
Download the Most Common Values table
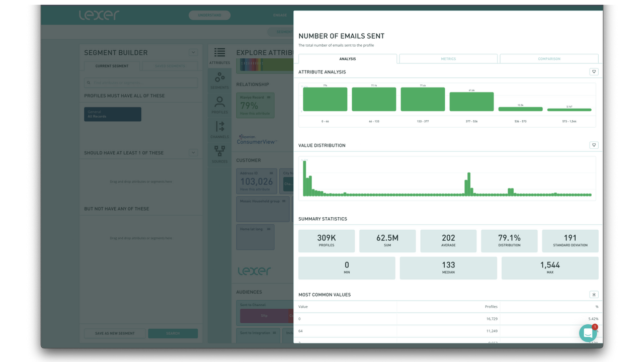coord(594,294)
